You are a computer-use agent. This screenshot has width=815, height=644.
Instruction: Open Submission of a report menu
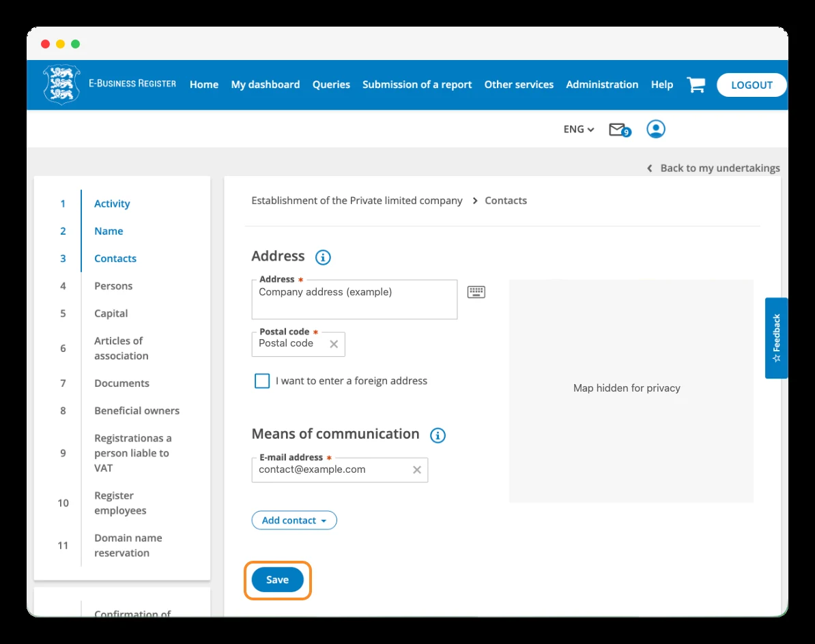pos(417,85)
